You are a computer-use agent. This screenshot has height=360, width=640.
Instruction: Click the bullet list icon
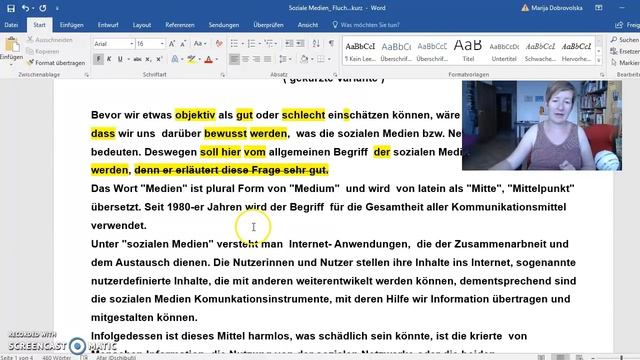point(234,43)
